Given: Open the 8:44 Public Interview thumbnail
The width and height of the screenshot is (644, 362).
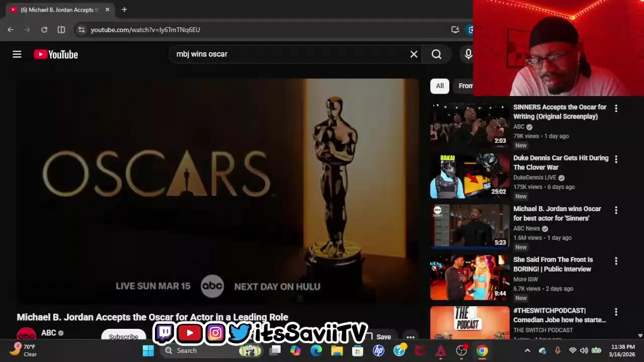Looking at the screenshot, I should [470, 278].
